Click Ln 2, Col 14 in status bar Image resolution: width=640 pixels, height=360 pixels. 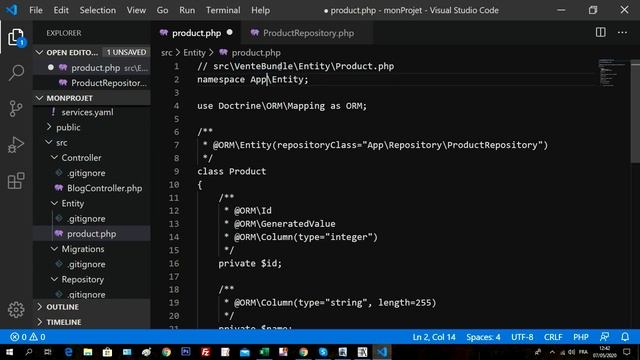pyautogui.click(x=433, y=337)
